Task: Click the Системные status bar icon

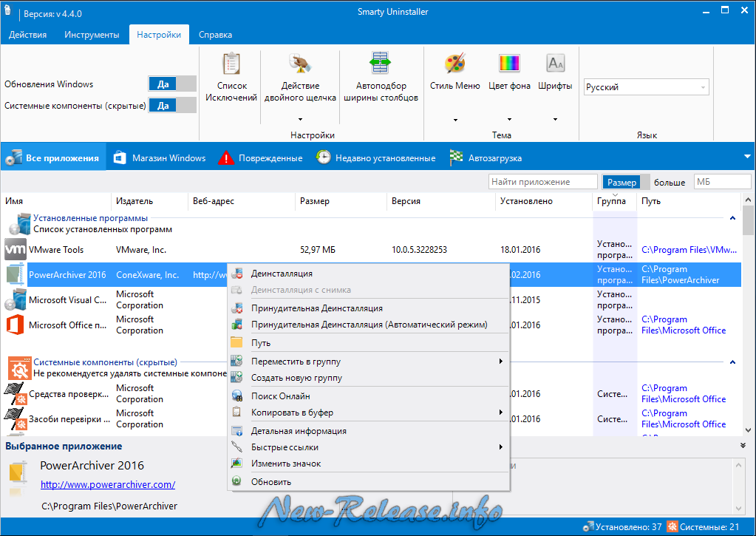Action: (672, 527)
